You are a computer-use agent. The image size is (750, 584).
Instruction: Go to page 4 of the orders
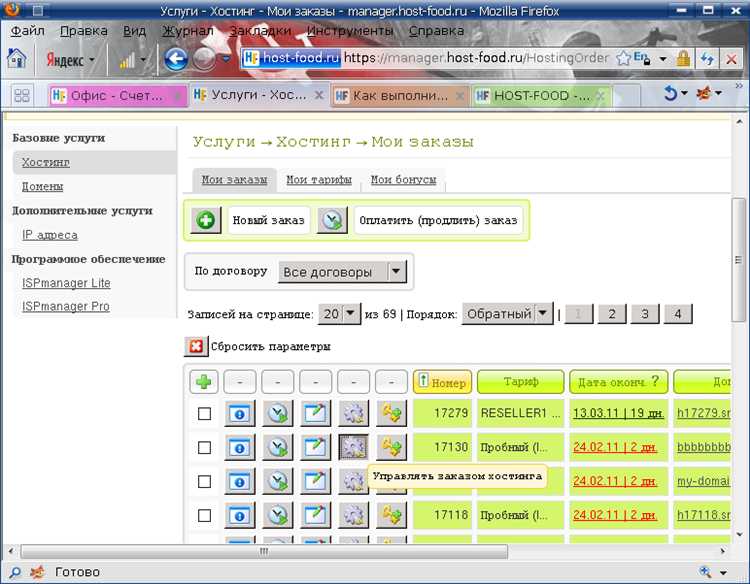pyautogui.click(x=678, y=314)
